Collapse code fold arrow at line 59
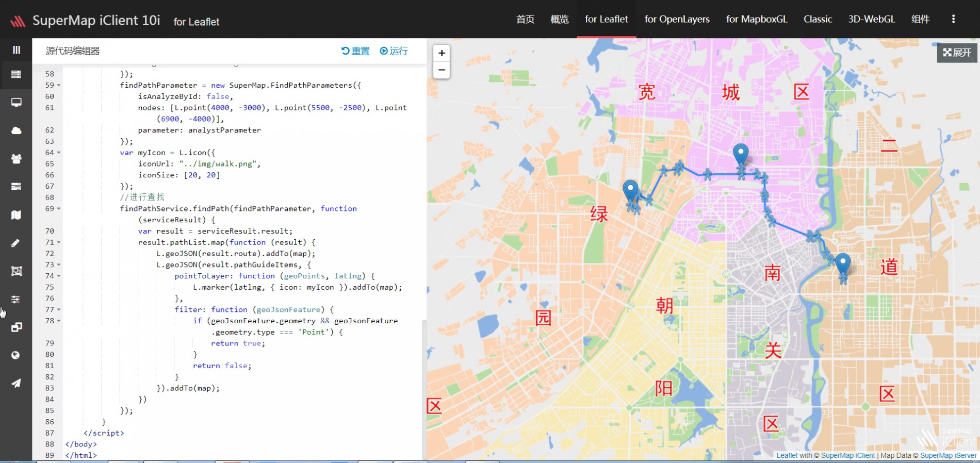Viewport: 980px width, 463px height. [x=59, y=86]
